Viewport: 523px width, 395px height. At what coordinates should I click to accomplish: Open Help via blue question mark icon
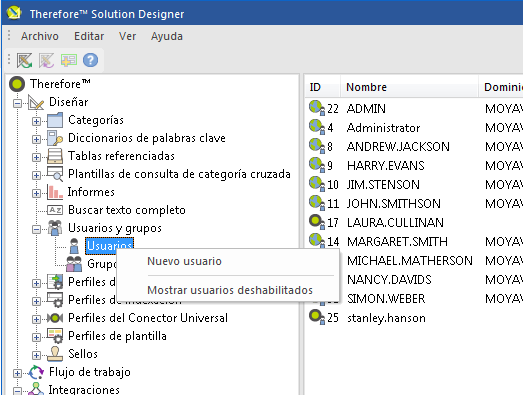pos(90,60)
